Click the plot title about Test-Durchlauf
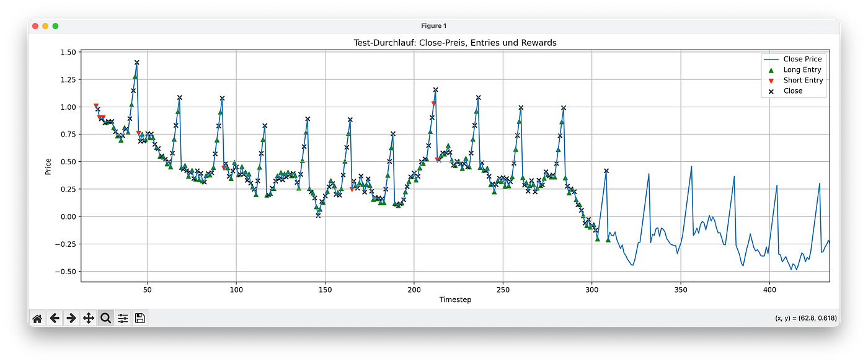The width and height of the screenshot is (868, 364). [x=456, y=43]
